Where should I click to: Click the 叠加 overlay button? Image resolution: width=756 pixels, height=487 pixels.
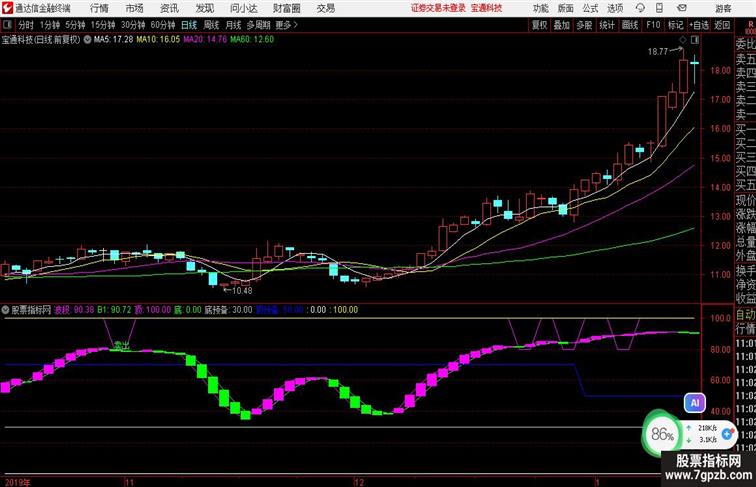coord(562,25)
